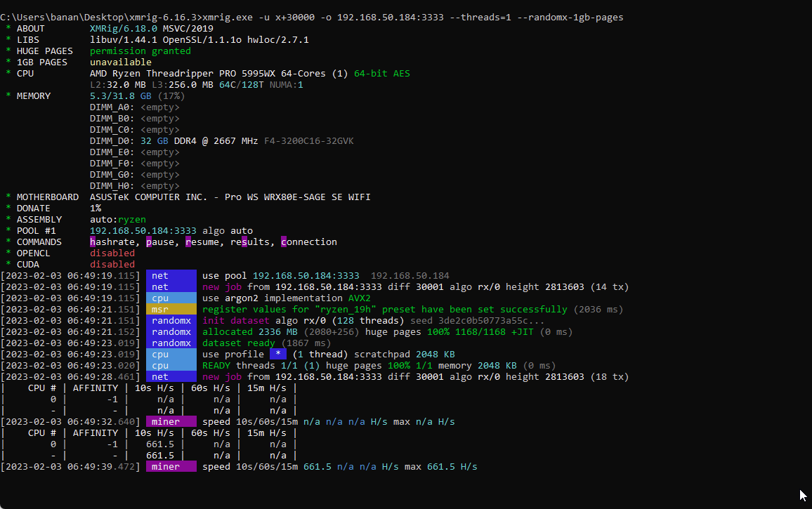Click the xmrig.exe command line text
This screenshot has width=812, height=509.
413,17
